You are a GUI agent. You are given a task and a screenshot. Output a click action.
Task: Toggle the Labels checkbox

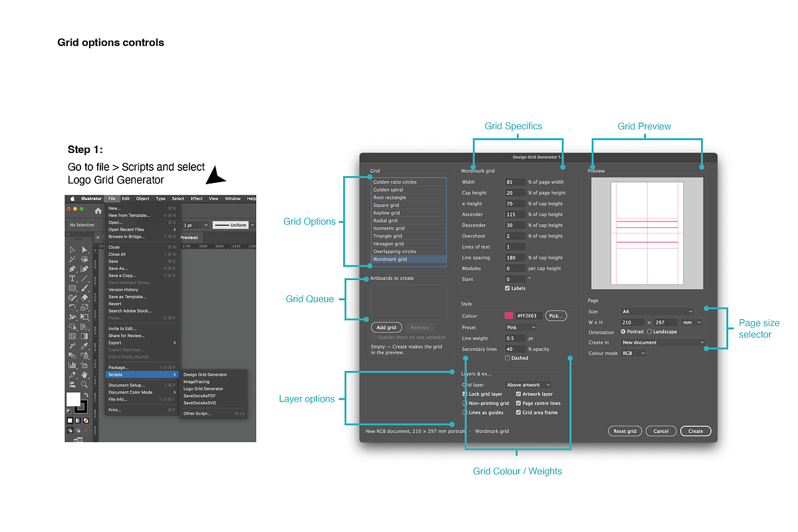click(x=507, y=288)
